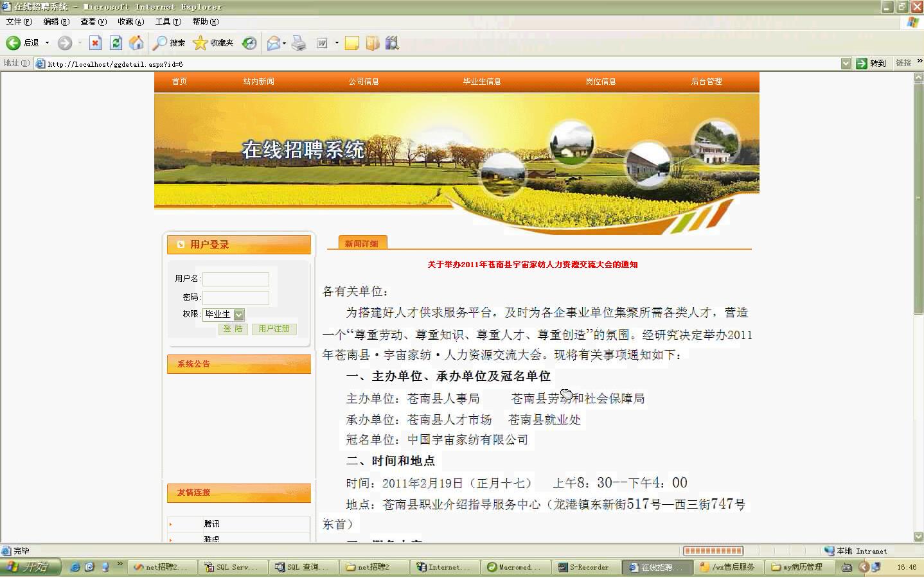924x578 pixels.
Task: Click the page icon in address bar
Action: point(40,64)
